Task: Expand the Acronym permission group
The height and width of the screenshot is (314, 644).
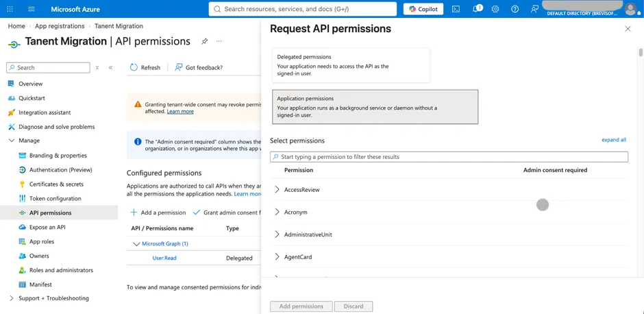Action: click(277, 212)
